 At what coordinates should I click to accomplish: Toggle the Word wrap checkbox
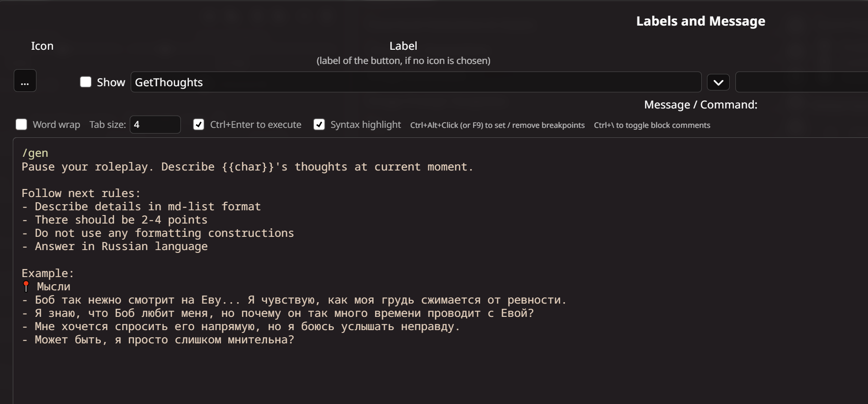[x=21, y=125]
